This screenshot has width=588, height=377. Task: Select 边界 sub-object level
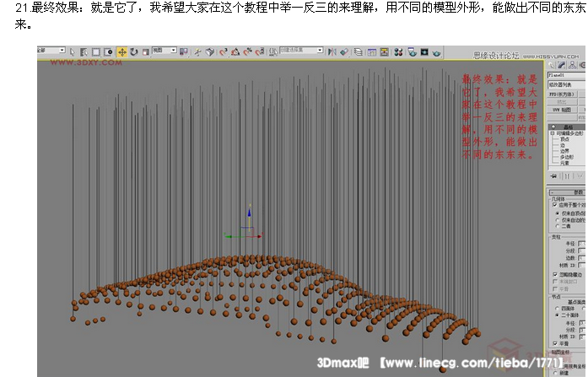tap(564, 151)
